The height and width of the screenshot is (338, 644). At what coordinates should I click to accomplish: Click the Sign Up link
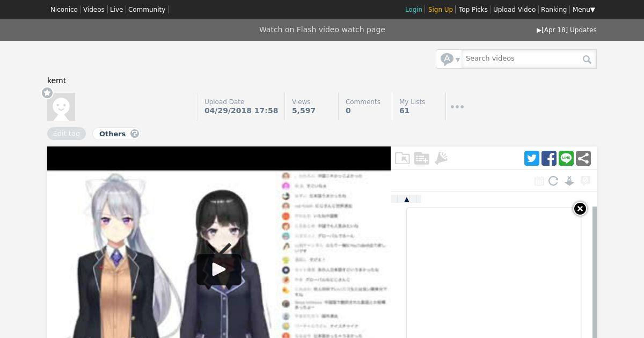[441, 10]
